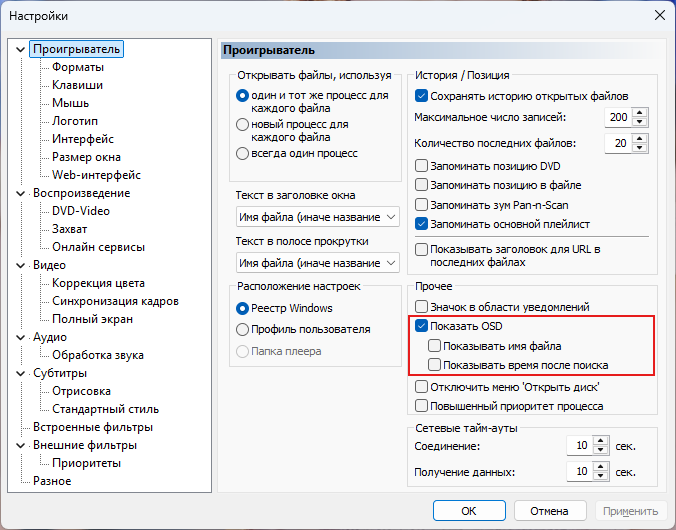Open the Логотип settings page
The height and width of the screenshot is (530, 676).
point(75,121)
